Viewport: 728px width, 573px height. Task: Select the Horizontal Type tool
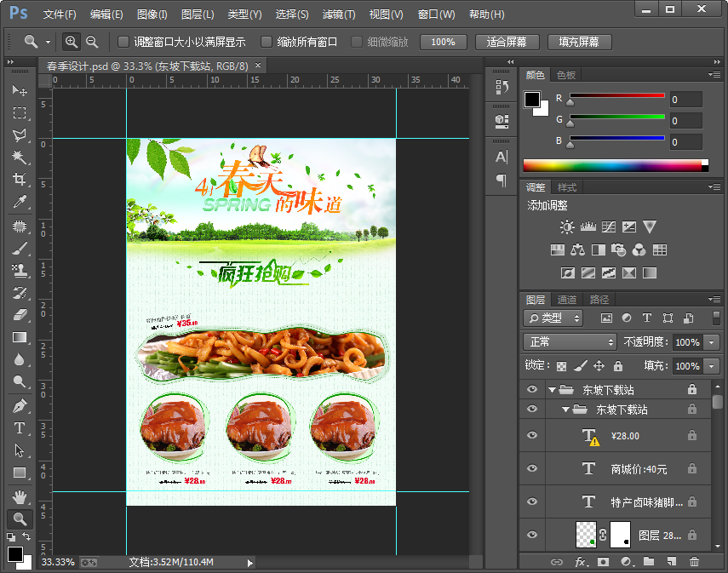[x=19, y=428]
